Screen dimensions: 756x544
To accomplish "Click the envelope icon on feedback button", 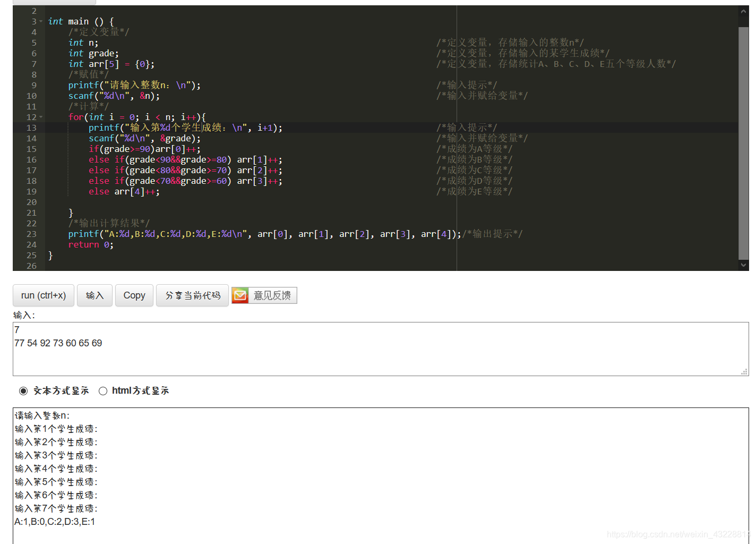I will [240, 295].
